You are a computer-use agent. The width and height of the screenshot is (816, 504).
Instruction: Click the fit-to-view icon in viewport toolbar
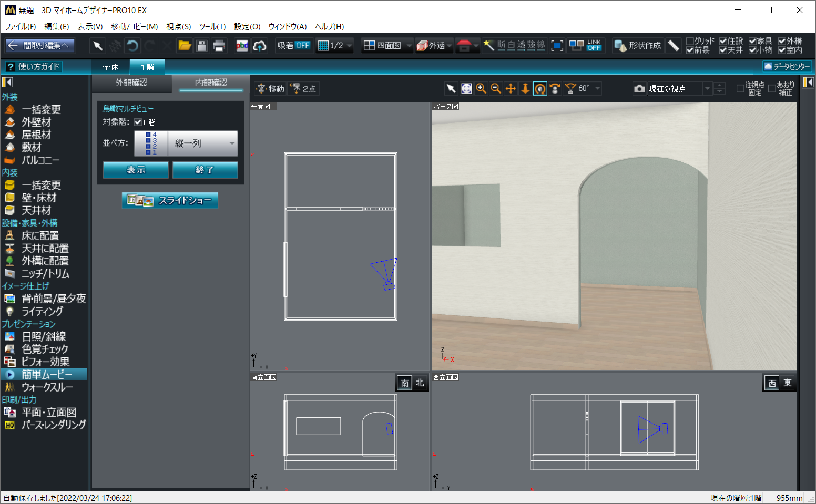(x=466, y=89)
